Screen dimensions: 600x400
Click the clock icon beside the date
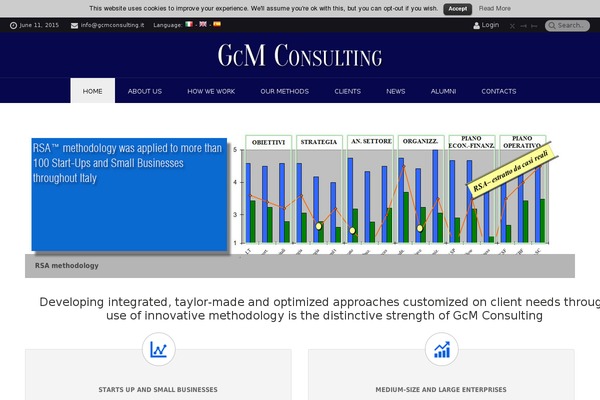(13, 25)
